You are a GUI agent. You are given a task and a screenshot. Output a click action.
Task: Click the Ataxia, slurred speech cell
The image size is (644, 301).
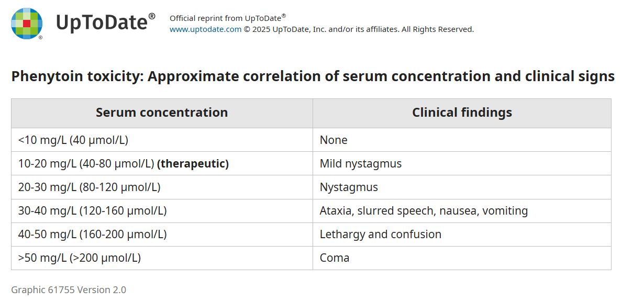coord(424,211)
